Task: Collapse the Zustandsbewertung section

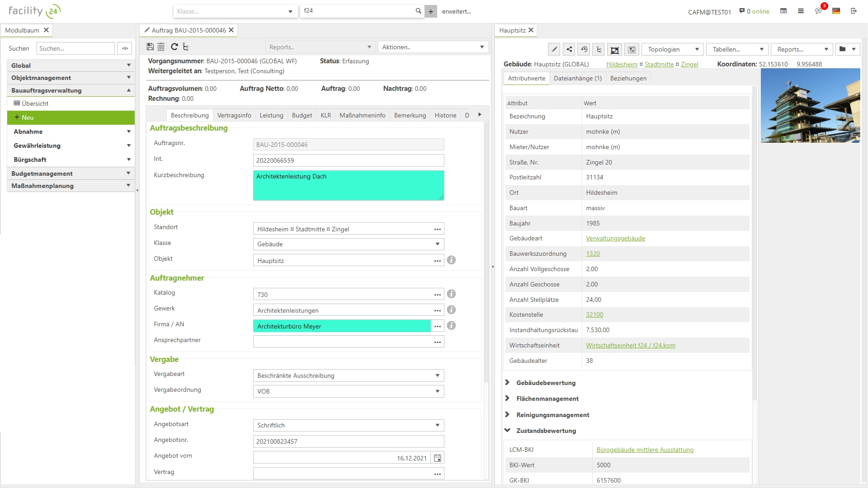Action: coord(508,430)
